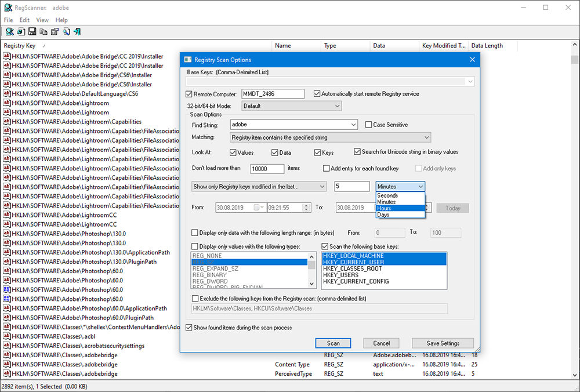Toggle Show found items during the scan process
This screenshot has width=580, height=392.
coord(189,328)
